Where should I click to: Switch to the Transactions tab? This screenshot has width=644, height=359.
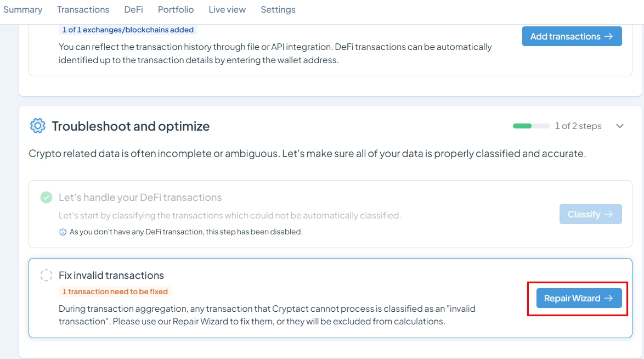click(x=83, y=9)
